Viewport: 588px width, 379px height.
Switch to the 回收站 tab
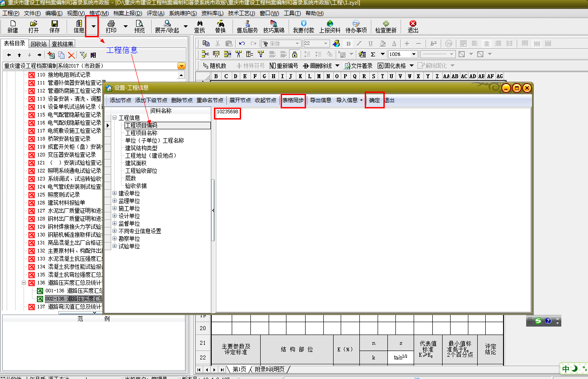point(38,44)
